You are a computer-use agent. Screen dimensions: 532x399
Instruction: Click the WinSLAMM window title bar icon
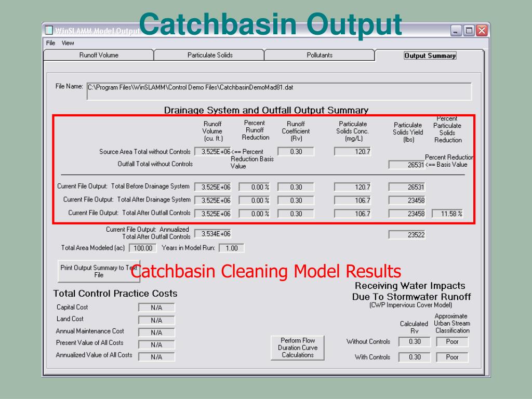click(x=49, y=30)
